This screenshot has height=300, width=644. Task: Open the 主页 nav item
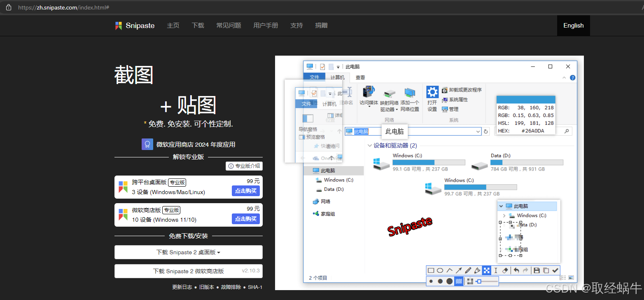[173, 26]
